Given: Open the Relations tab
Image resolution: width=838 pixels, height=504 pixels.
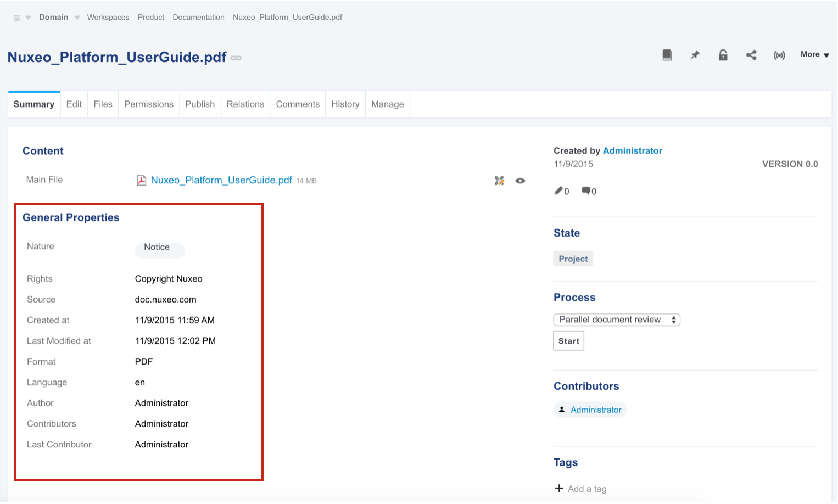Looking at the screenshot, I should click(245, 104).
